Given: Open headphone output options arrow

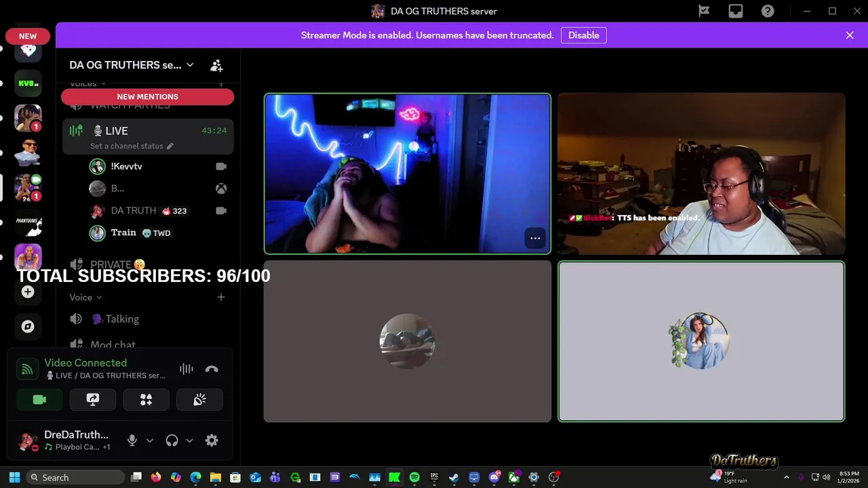Looking at the screenshot, I should (189, 441).
